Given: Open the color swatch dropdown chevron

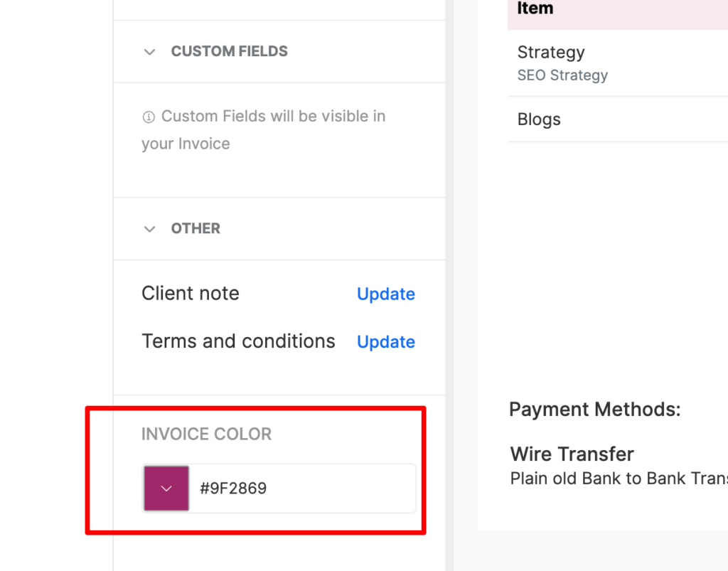Looking at the screenshot, I should pos(166,489).
